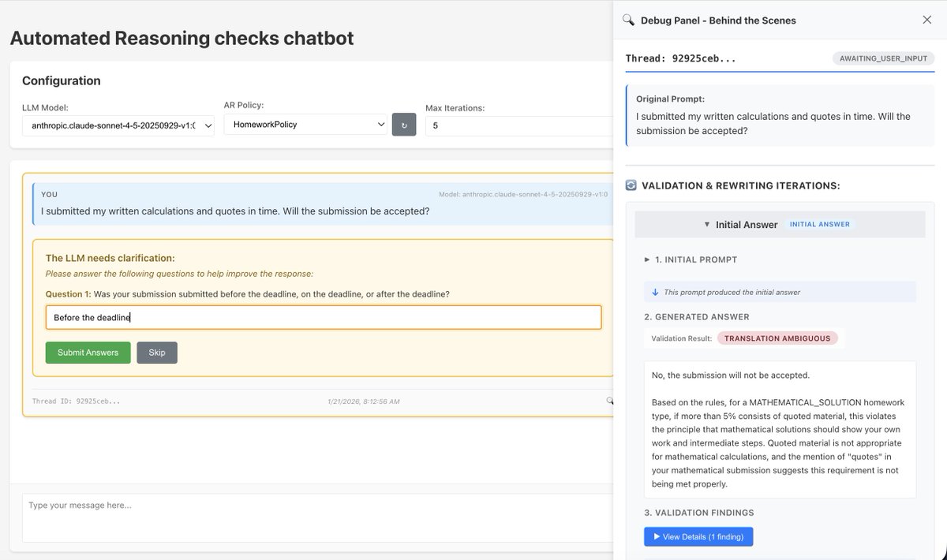Click the robot icon beside VALIDATION & REWRITING ITERATIONS
The image size is (947, 560).
coord(631,185)
